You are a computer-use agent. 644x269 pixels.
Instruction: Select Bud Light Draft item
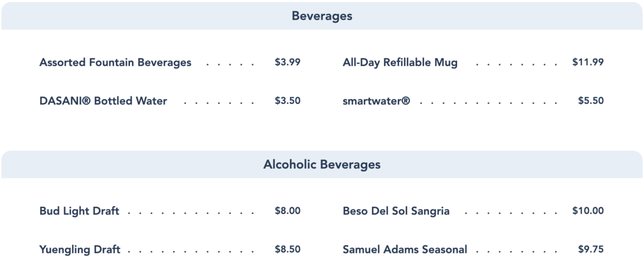pyautogui.click(x=79, y=211)
